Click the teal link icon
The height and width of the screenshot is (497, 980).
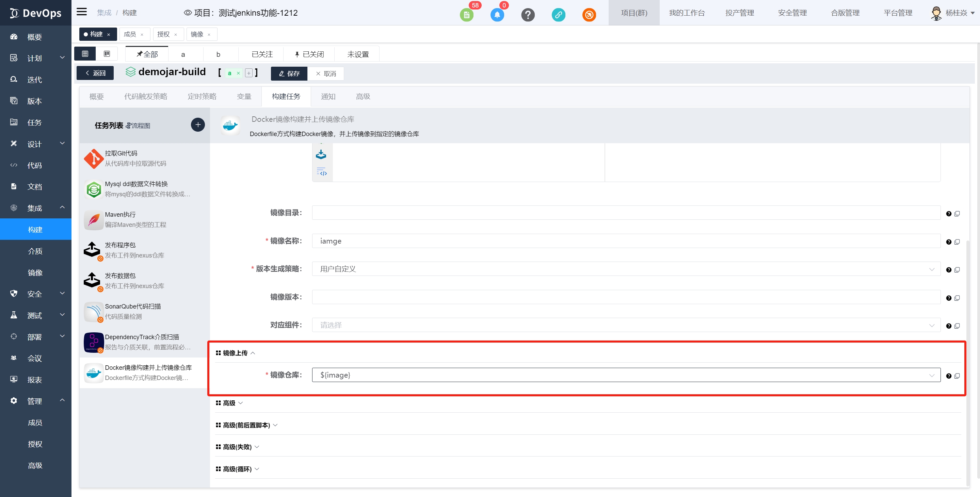pos(558,15)
